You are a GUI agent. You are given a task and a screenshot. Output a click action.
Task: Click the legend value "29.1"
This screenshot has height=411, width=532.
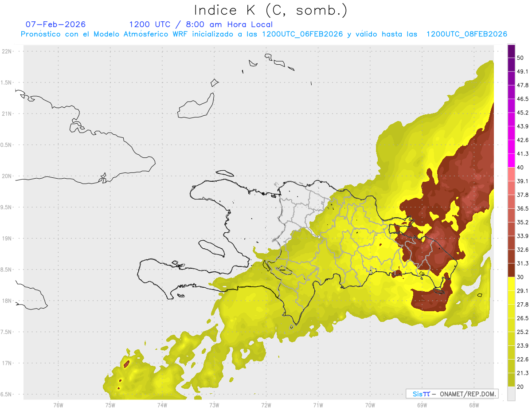[523, 291]
